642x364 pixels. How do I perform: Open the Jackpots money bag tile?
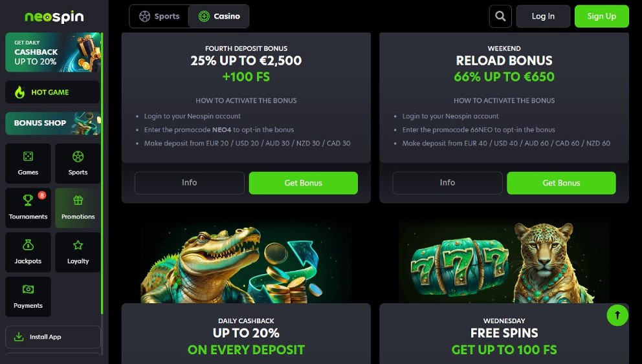coord(28,252)
